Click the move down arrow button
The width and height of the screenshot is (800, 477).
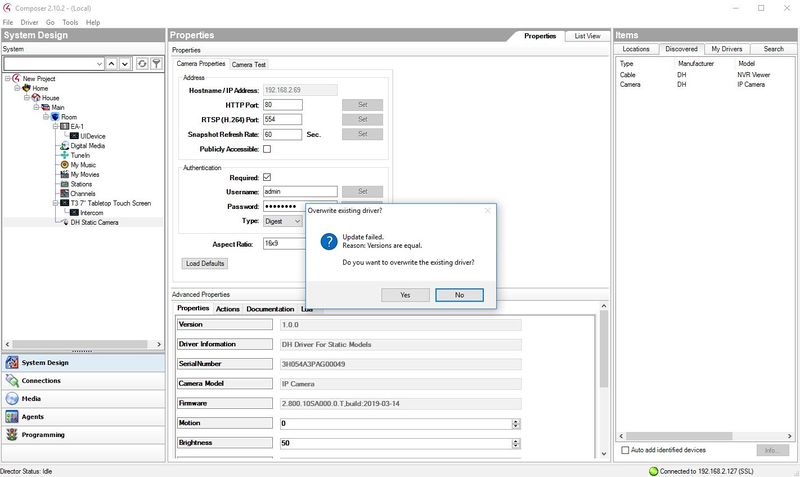coord(125,64)
